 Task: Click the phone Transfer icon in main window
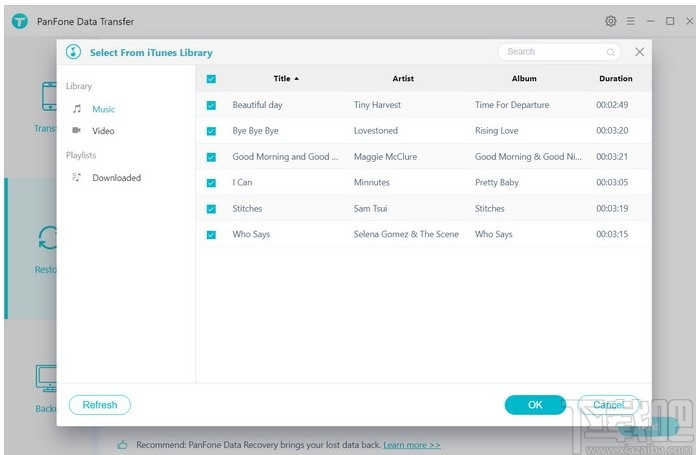click(x=49, y=96)
